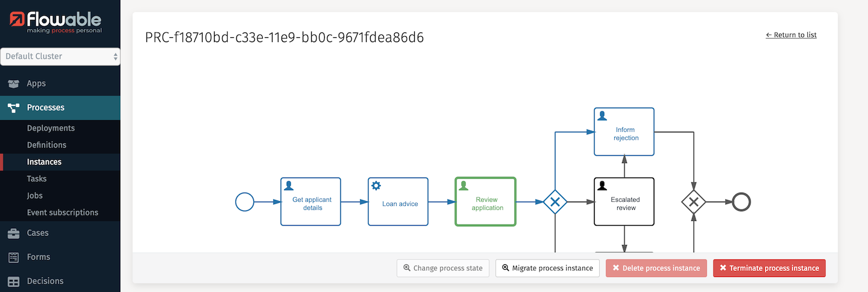Click Migrate process instance button
Image resolution: width=868 pixels, height=292 pixels.
pyautogui.click(x=547, y=268)
